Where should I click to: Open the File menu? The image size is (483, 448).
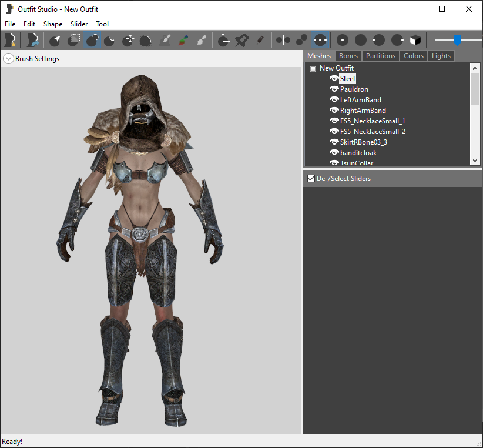click(10, 24)
